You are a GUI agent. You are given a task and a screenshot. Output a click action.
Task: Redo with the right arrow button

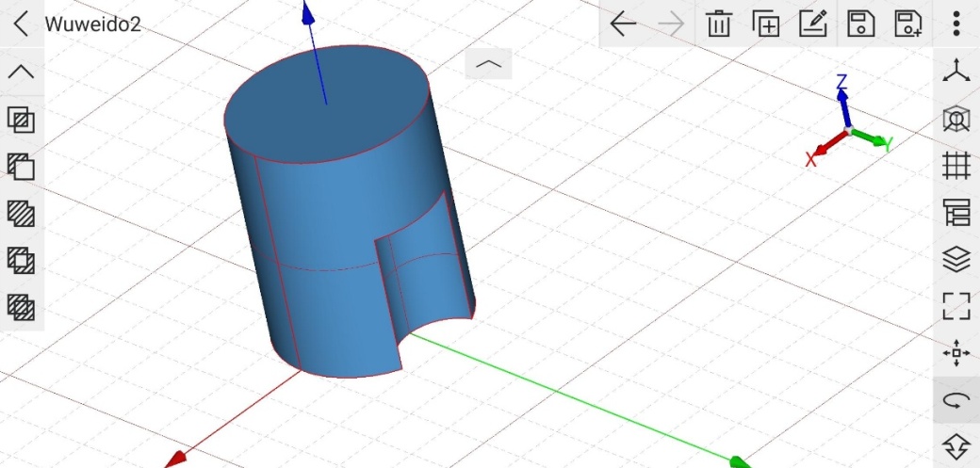point(671,24)
